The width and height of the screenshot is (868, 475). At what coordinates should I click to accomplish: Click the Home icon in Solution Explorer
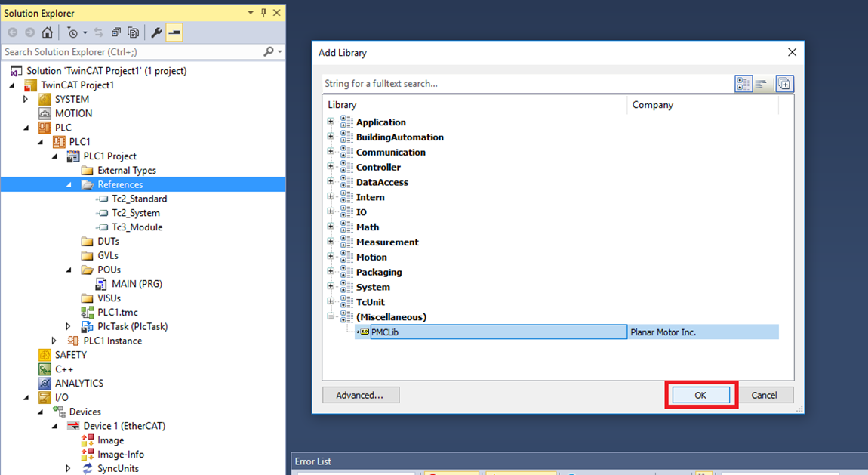tap(47, 32)
